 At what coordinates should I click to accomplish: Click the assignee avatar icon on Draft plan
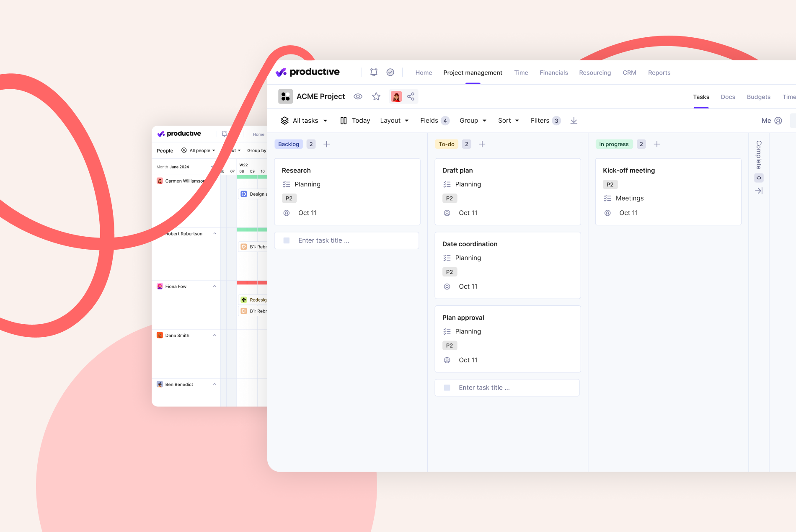point(447,213)
